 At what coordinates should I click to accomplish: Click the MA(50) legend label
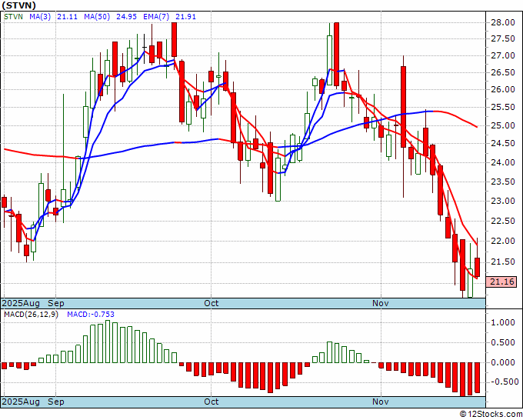(x=97, y=17)
